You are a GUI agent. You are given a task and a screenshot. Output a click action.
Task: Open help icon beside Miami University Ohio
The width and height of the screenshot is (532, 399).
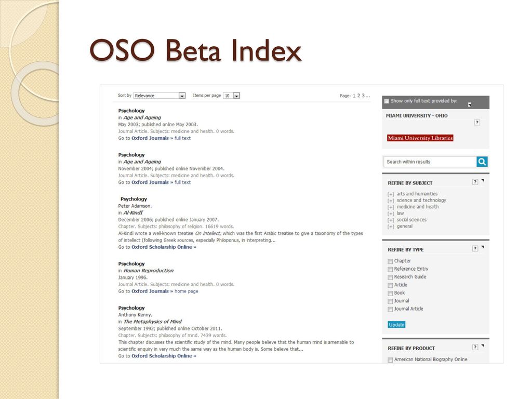tap(477, 123)
